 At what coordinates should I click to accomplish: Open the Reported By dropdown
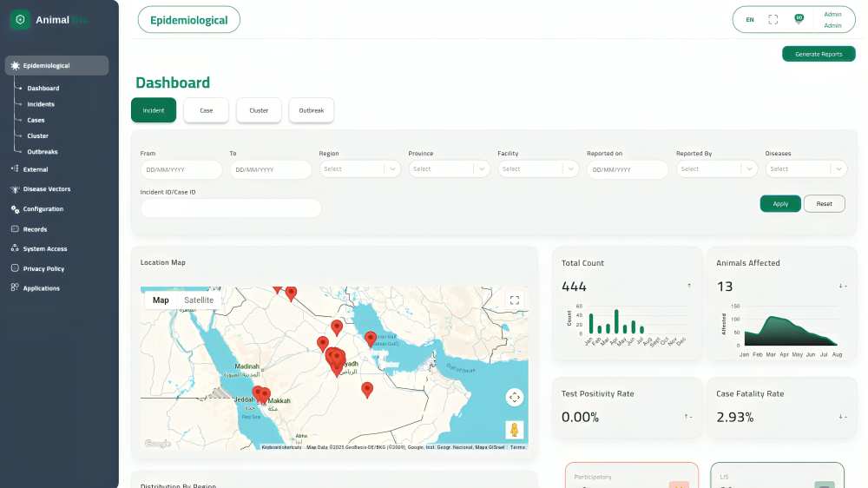[x=716, y=169]
